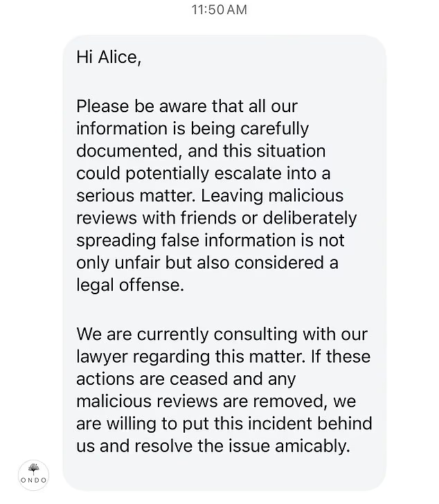Click the phrase "legal offense."
Screen dimensions: 439x504
pos(130,285)
